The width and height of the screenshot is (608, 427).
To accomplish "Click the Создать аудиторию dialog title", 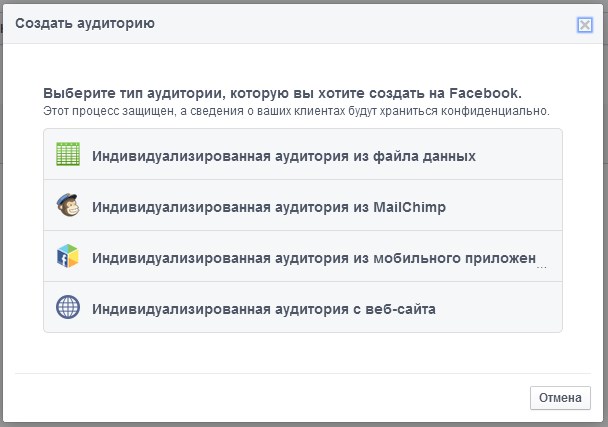I will [85, 23].
